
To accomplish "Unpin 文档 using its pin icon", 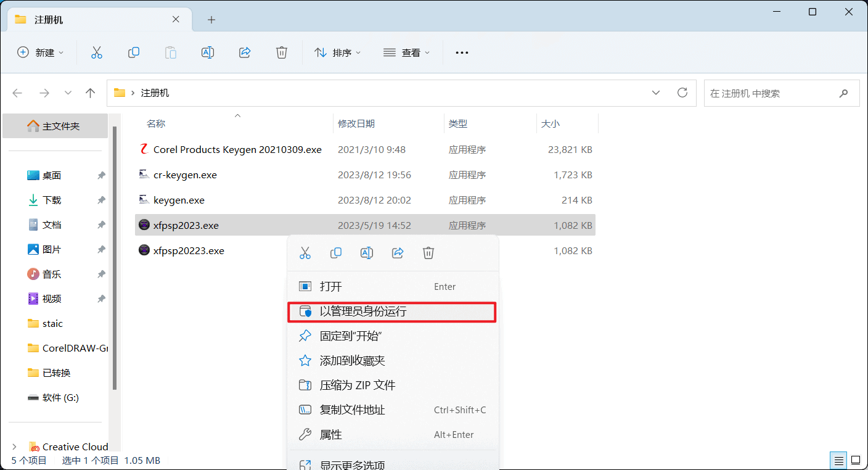I will (x=101, y=225).
